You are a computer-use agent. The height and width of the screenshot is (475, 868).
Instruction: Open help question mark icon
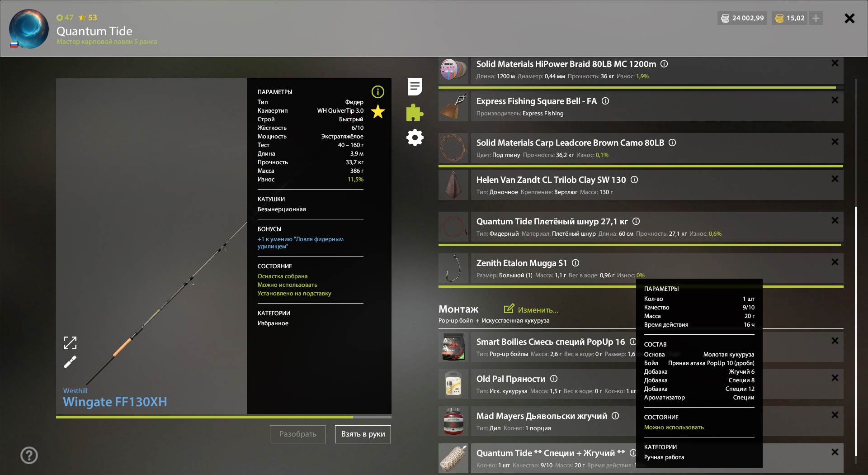[x=29, y=455]
